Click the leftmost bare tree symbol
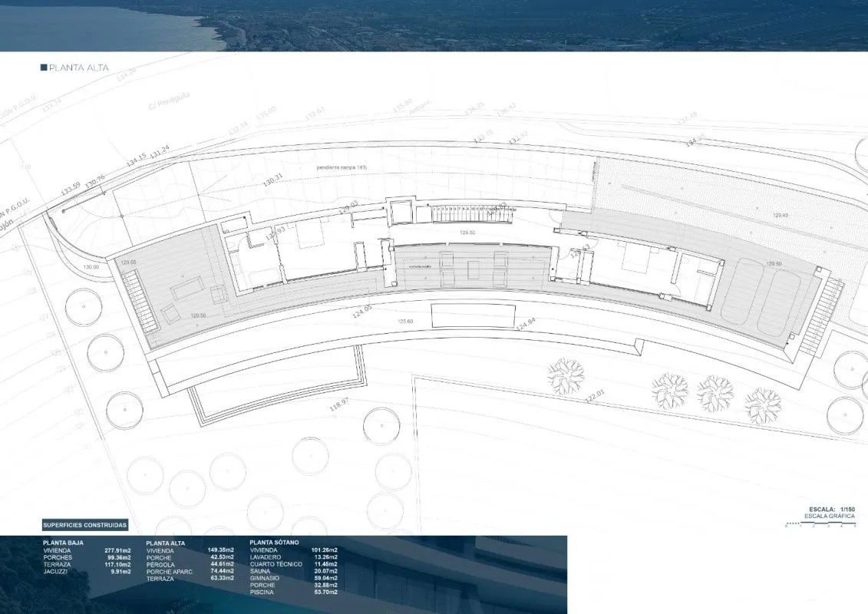868x614 pixels. coord(566,377)
